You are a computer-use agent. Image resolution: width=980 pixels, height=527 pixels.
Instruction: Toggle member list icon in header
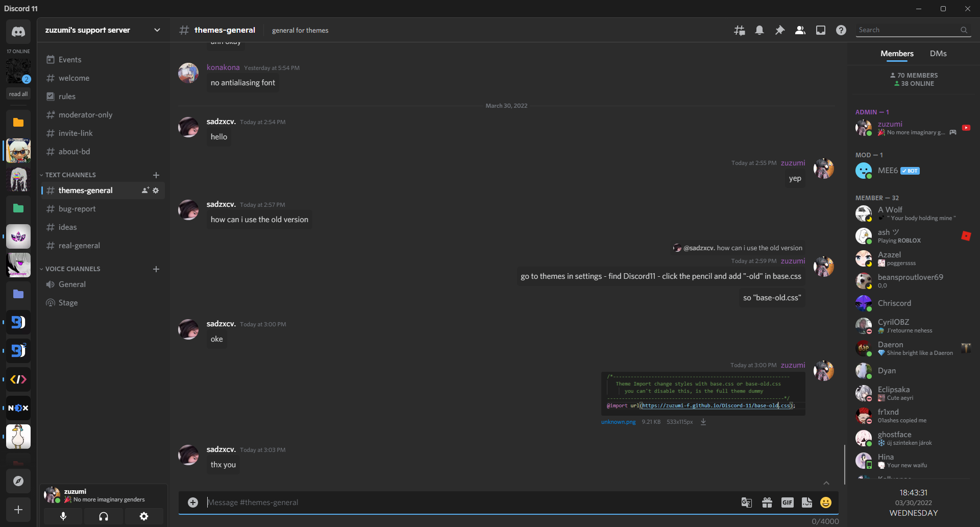click(x=800, y=30)
